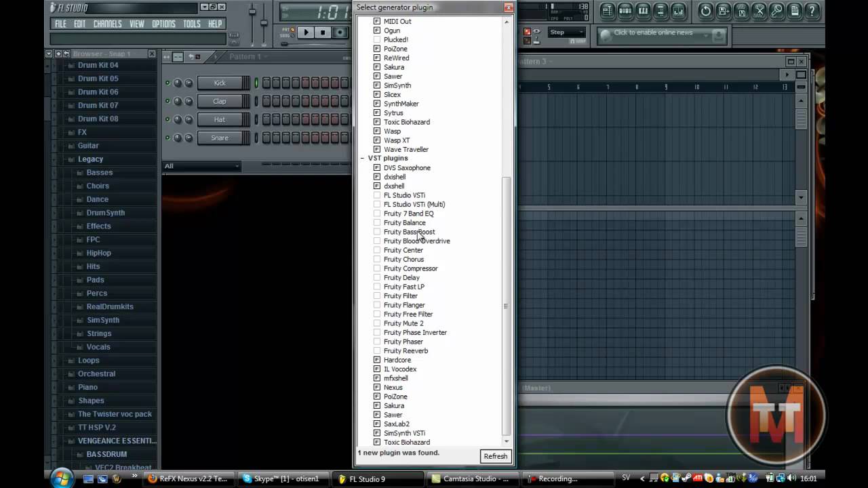Click the plugin list vertical scrollbar
868x488 pixels.
(x=506, y=305)
